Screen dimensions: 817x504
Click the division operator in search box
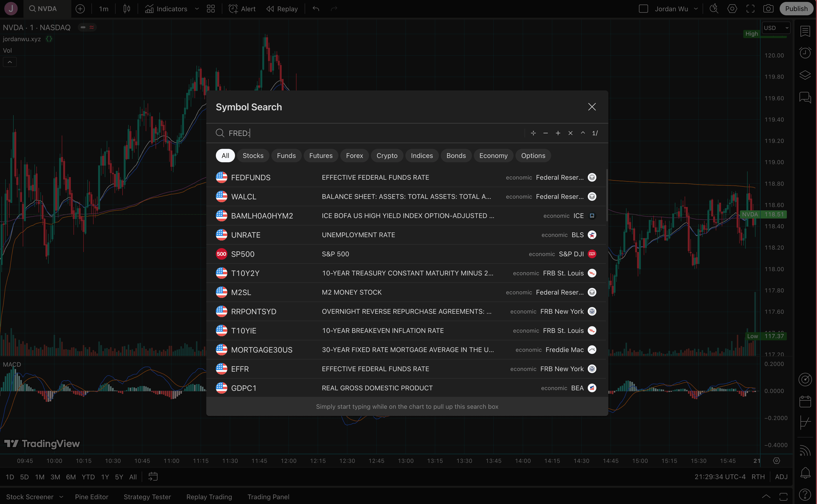pyautogui.click(x=533, y=133)
